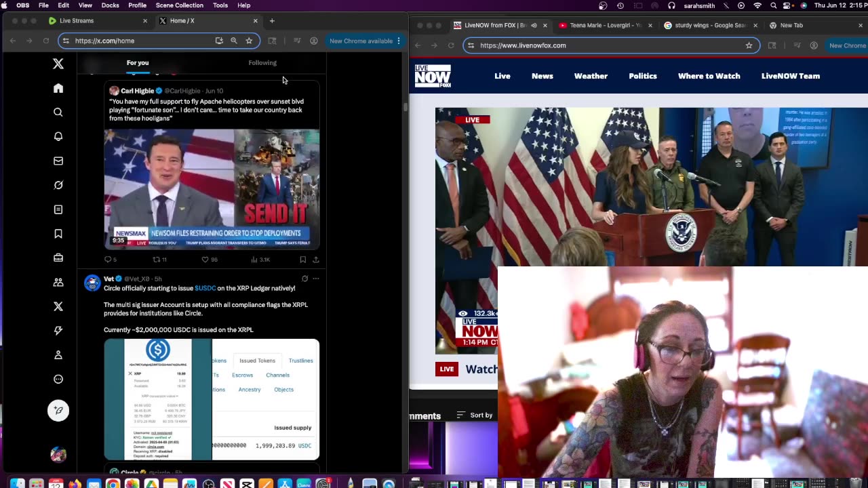868x488 pixels.
Task: Reload page in the x.com window
Action: [x=46, y=41]
